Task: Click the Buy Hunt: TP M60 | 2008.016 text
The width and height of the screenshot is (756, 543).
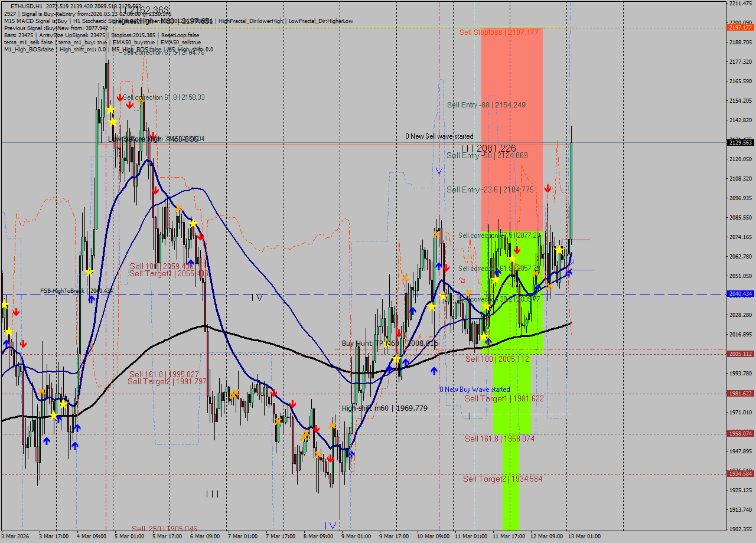Action: click(x=390, y=344)
